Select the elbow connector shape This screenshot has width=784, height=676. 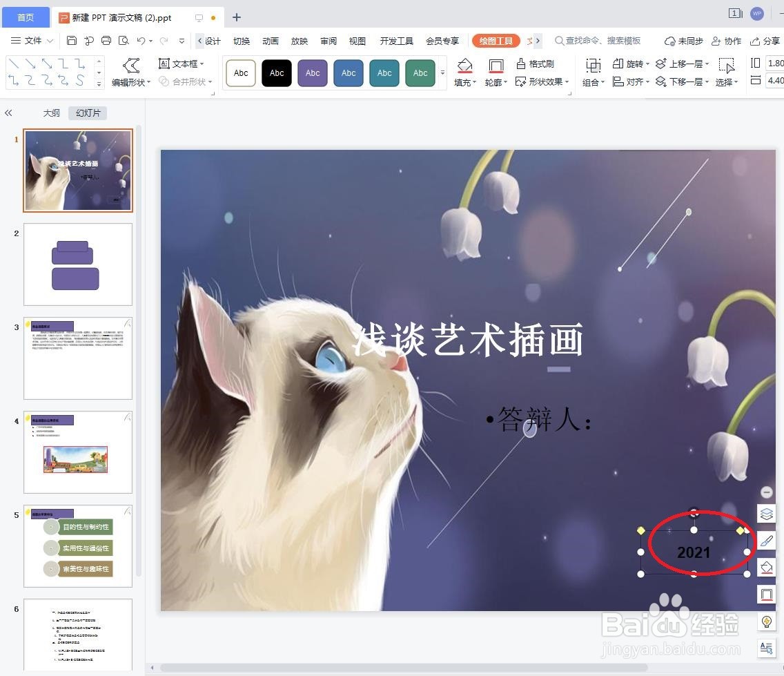(63, 64)
